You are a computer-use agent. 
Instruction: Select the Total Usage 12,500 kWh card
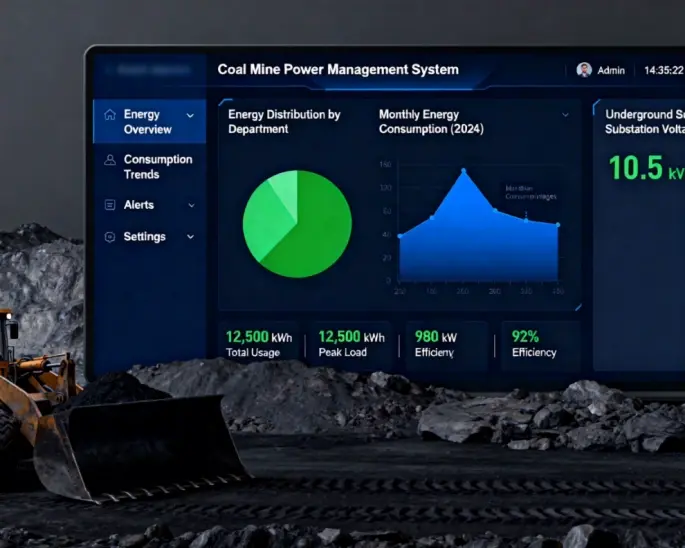pyautogui.click(x=258, y=344)
